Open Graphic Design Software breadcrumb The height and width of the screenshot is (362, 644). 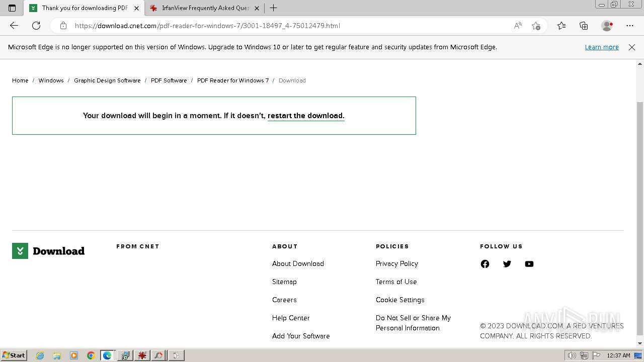coord(107,80)
